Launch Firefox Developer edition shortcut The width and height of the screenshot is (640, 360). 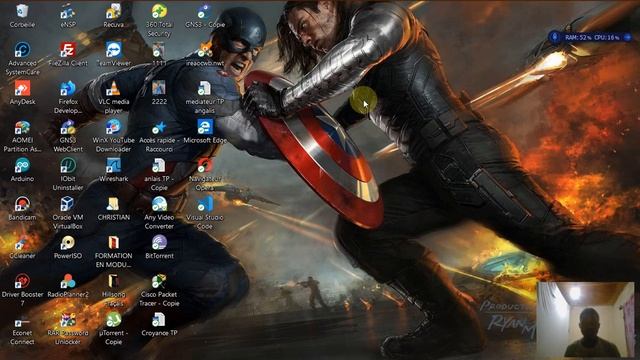(x=68, y=88)
